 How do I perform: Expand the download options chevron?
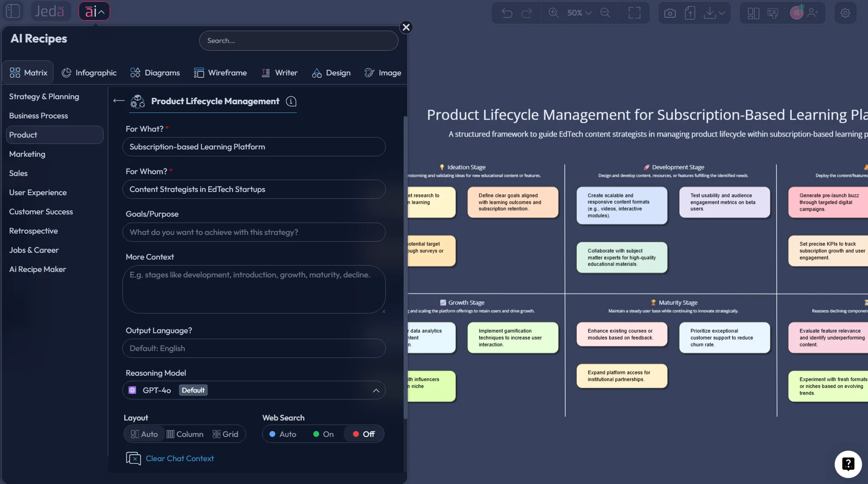(722, 12)
